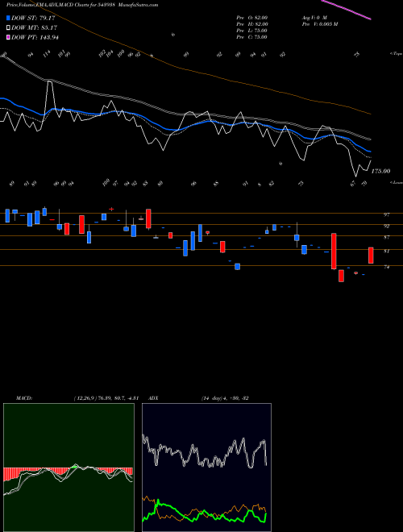403x532 pixels.
Task: Click the tallest red candlestick near the right
Action: (x=334, y=251)
